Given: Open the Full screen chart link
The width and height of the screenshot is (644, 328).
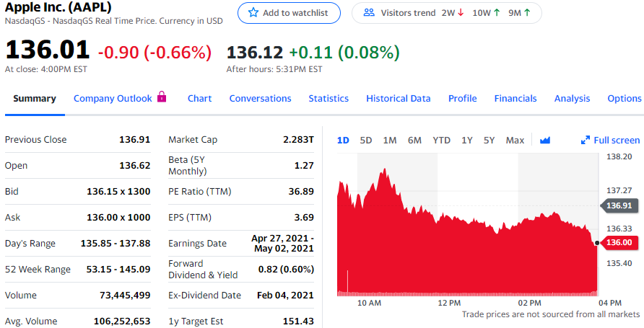Looking at the screenshot, I should pos(616,140).
